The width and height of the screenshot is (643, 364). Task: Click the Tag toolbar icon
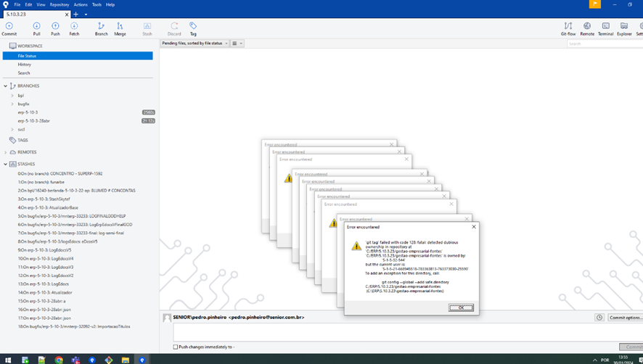click(193, 29)
